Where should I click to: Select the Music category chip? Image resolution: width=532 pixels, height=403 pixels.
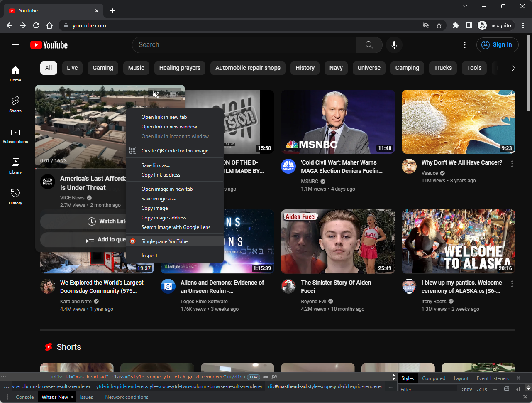click(136, 68)
